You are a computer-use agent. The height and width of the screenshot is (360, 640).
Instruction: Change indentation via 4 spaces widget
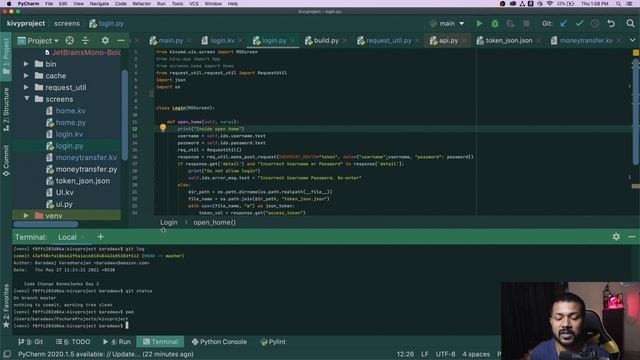coord(476,354)
